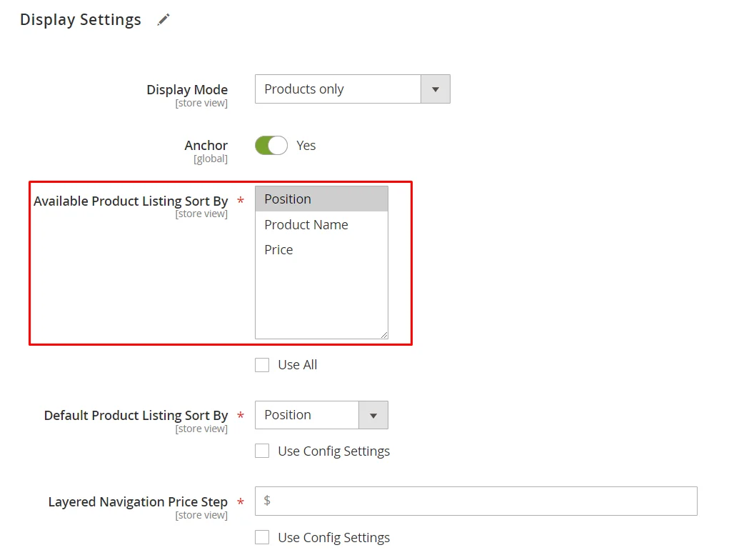Click the listbox resize handle corner
Image resolution: width=729 pixels, height=560 pixels.
click(384, 334)
